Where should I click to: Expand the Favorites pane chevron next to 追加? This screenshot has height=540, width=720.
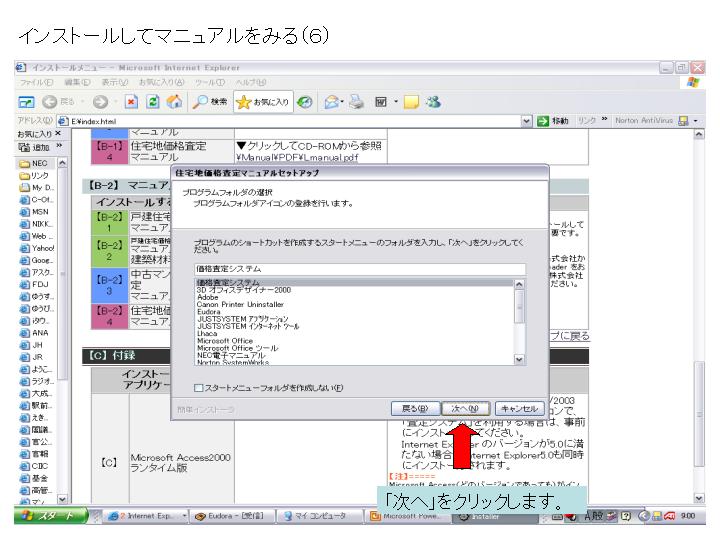tap(59, 146)
